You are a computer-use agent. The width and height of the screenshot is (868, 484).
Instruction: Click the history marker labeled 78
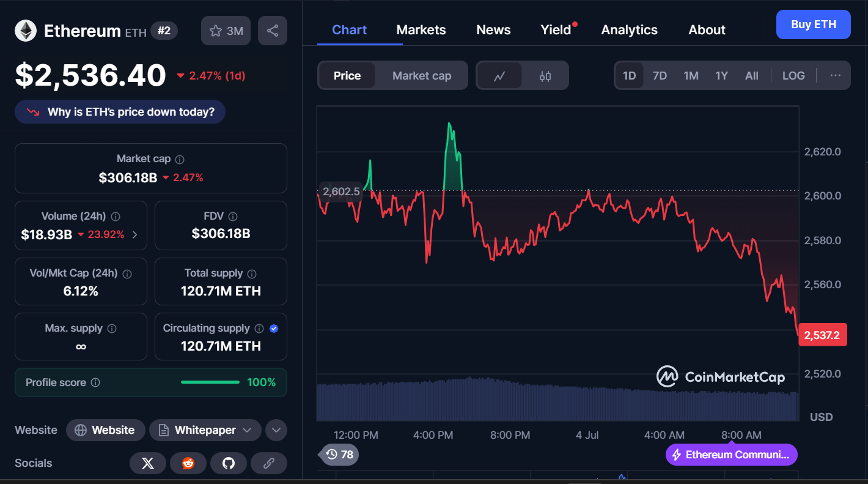click(338, 454)
